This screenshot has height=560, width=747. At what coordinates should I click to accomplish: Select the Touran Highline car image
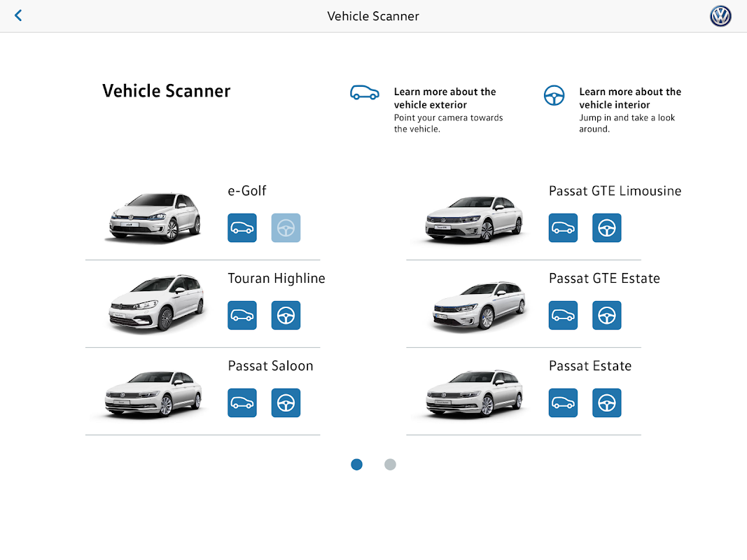pos(156,303)
